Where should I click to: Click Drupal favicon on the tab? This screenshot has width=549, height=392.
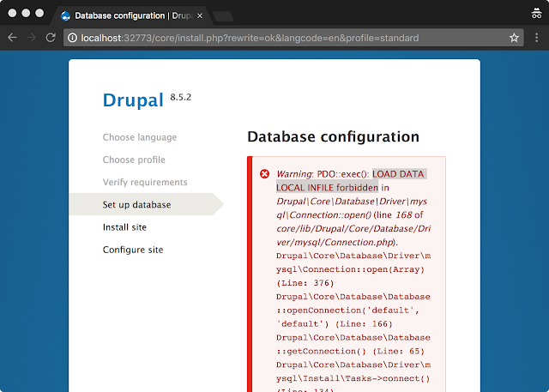point(65,15)
